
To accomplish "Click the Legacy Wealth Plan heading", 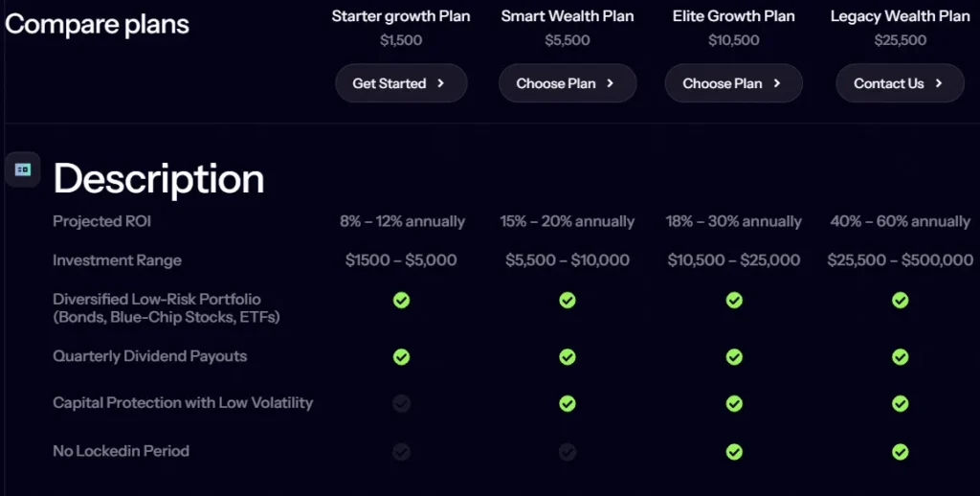I will coord(900,16).
